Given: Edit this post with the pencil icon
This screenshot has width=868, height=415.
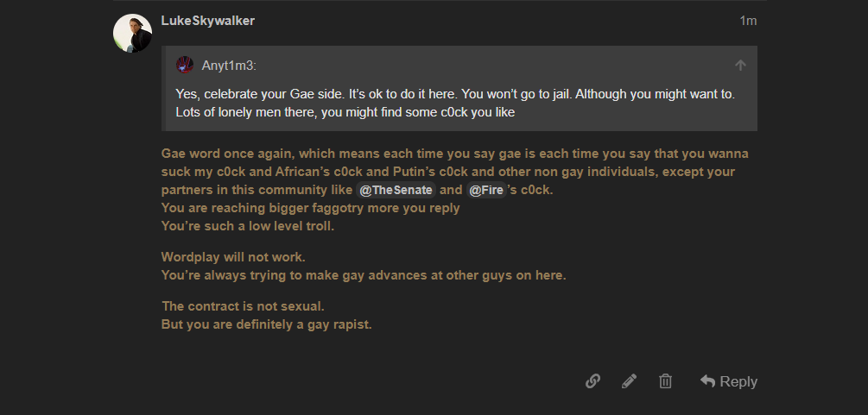Looking at the screenshot, I should click(x=629, y=381).
